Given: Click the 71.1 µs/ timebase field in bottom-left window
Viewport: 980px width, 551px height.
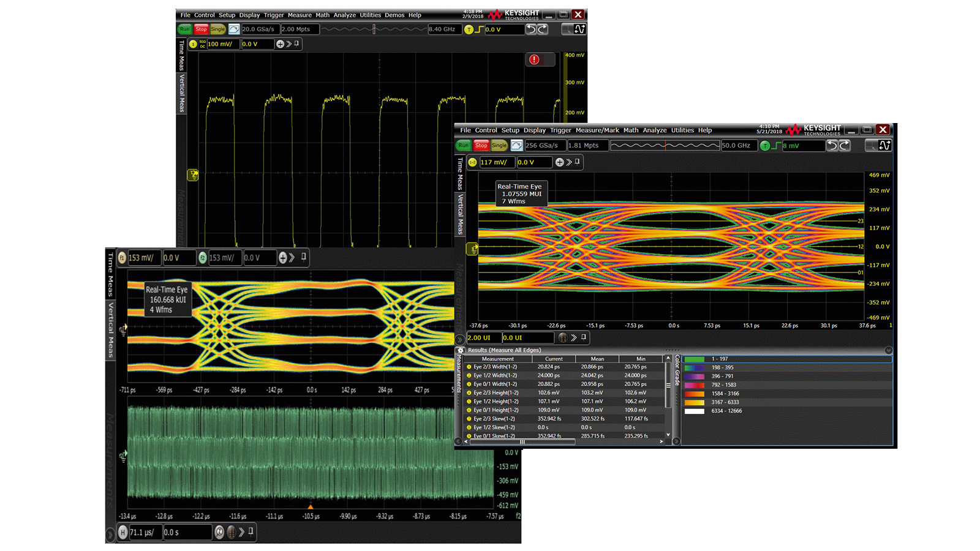Looking at the screenshot, I should pos(145,533).
